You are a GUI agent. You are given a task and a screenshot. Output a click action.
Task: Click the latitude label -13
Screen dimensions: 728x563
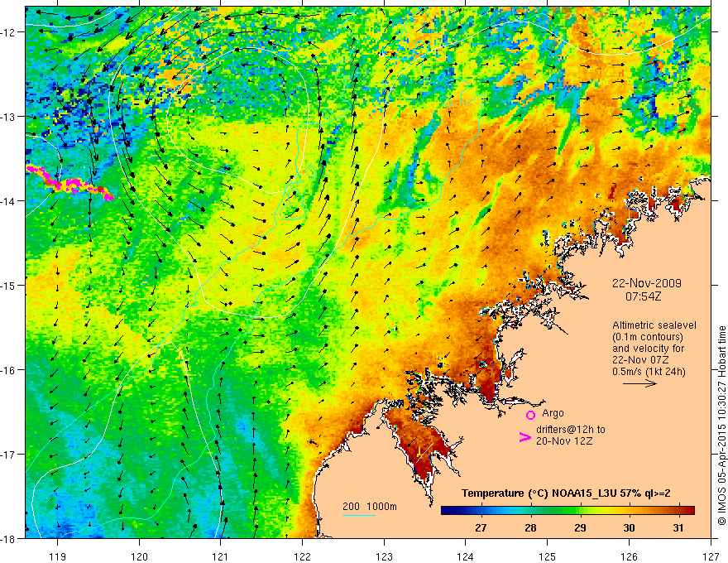[9, 117]
